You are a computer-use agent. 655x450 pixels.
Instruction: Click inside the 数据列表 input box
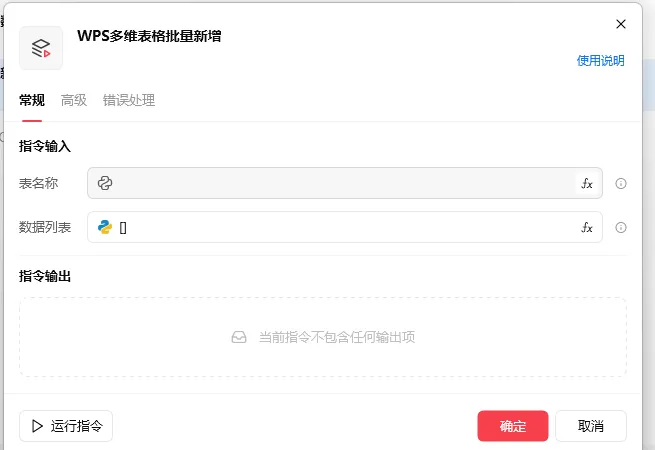coord(340,227)
